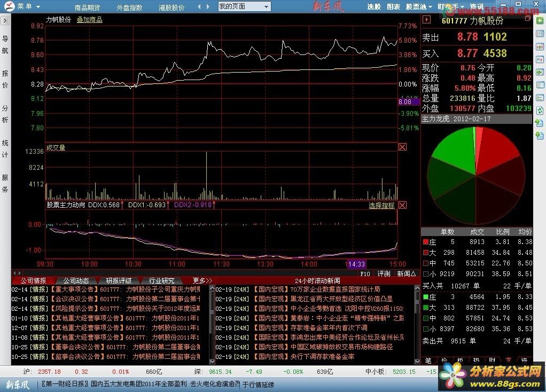Select the red 龙 tab at panel bottom

point(508,360)
